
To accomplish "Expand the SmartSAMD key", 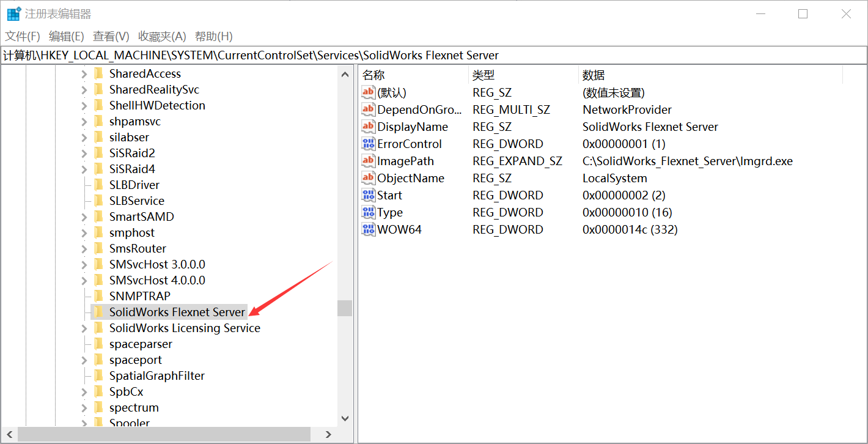I will click(84, 217).
